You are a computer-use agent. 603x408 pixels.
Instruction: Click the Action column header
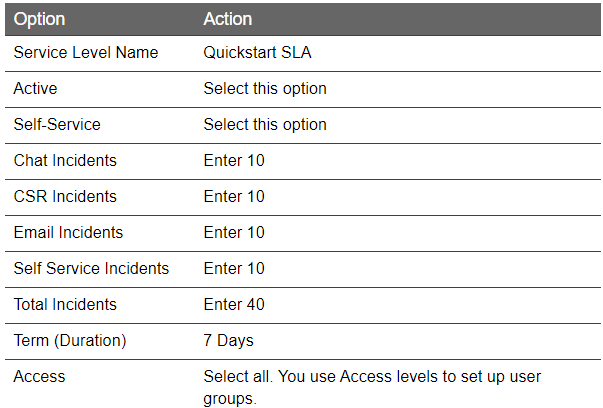click(228, 19)
